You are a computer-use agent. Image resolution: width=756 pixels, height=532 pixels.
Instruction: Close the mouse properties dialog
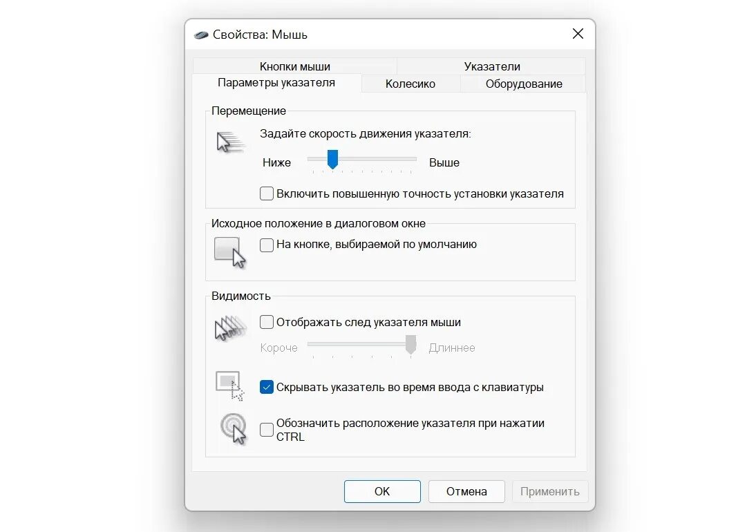[x=578, y=34]
